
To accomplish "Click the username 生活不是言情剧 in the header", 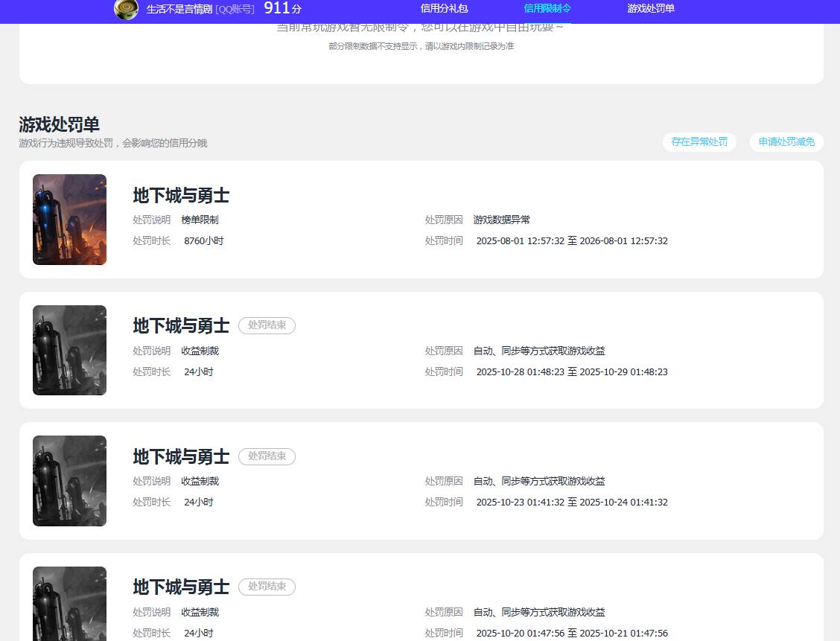I will point(179,9).
